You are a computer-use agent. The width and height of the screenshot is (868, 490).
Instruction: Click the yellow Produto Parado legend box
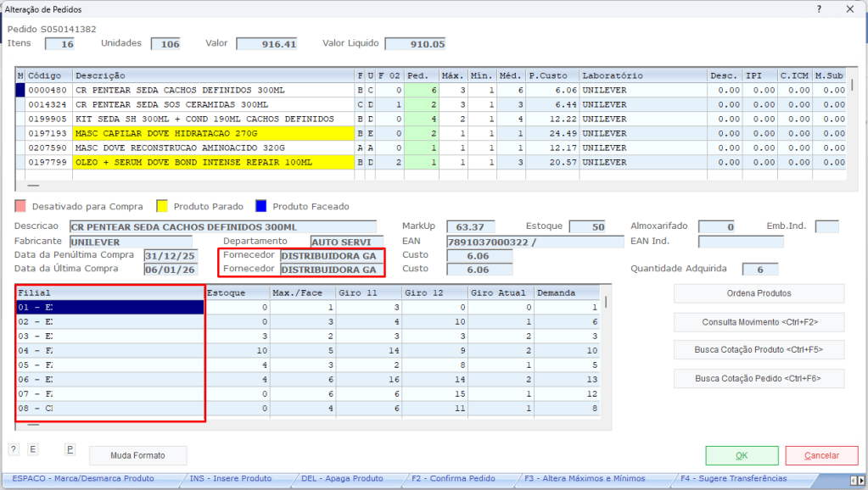[164, 206]
